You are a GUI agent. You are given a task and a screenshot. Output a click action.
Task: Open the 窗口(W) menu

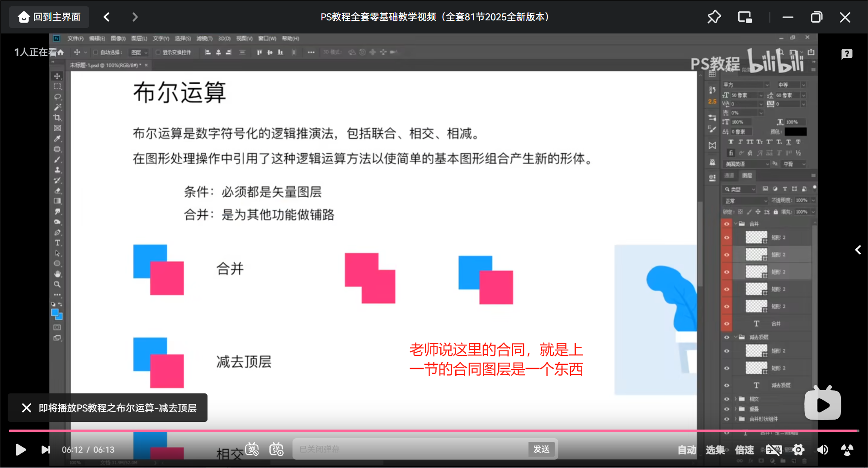[267, 39]
